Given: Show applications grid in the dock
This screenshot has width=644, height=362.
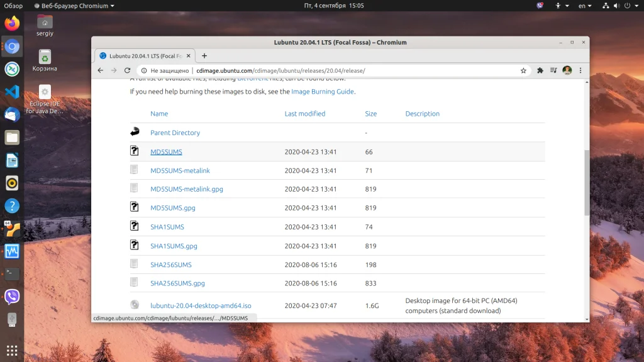Looking at the screenshot, I should point(12,350).
